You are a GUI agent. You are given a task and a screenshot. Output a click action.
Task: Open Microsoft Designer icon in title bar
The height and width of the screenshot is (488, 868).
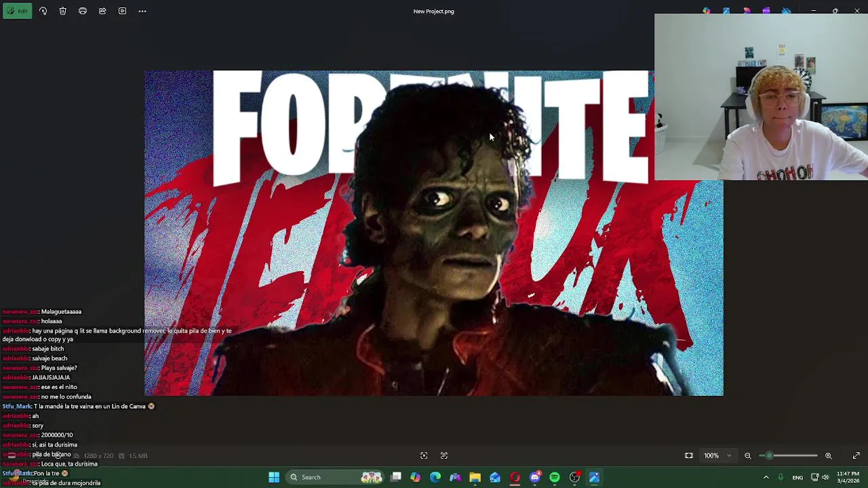(707, 11)
